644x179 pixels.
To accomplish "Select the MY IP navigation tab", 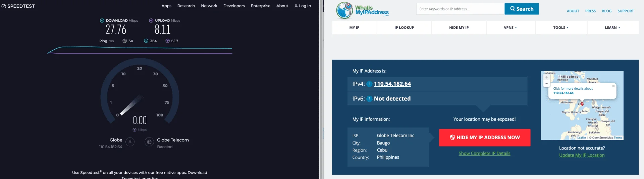I will pyautogui.click(x=354, y=27).
